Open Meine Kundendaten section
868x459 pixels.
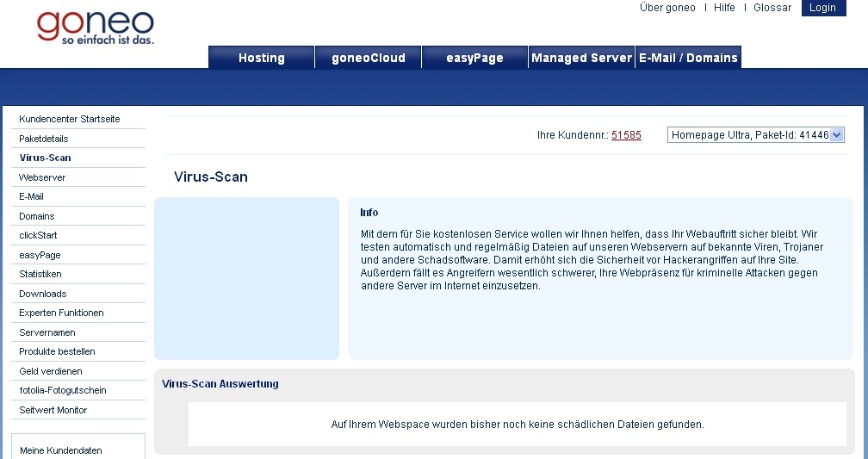click(61, 450)
